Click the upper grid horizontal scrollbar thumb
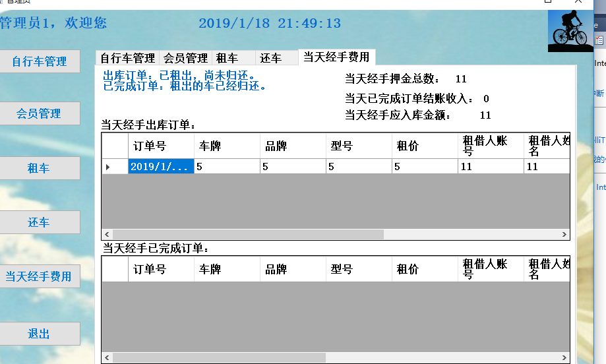 248,234
